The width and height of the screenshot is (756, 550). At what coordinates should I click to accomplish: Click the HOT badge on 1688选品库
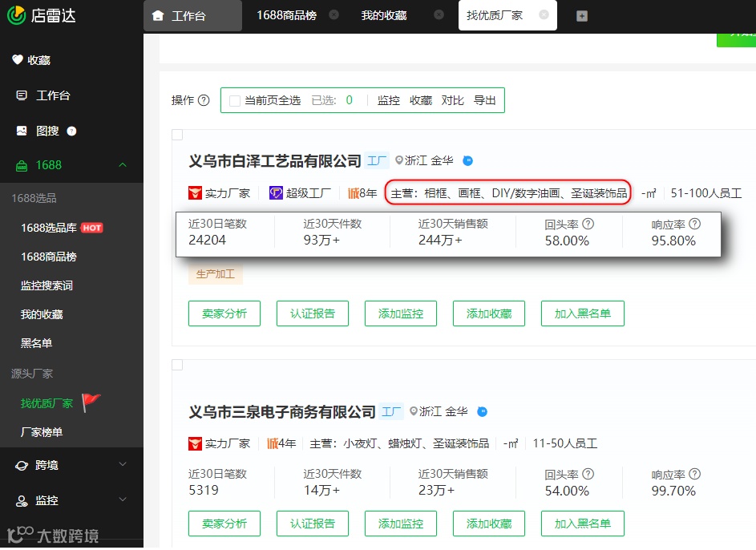(x=91, y=228)
